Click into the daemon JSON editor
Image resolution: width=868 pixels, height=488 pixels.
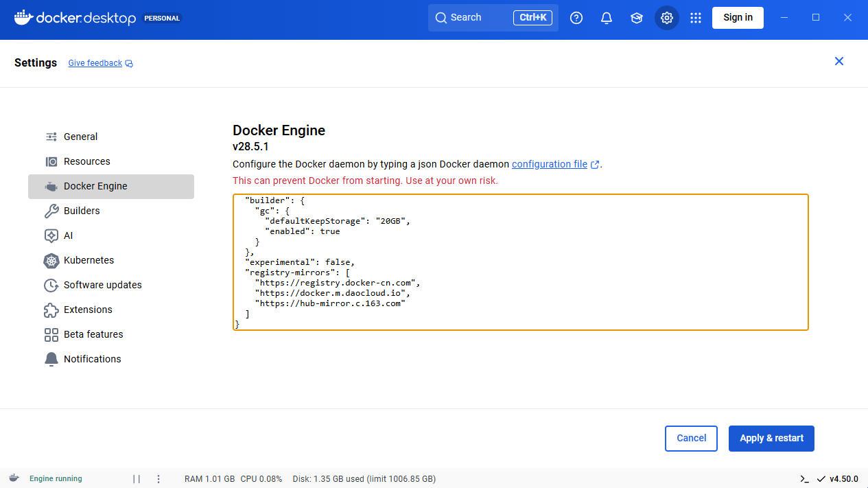coord(521,262)
